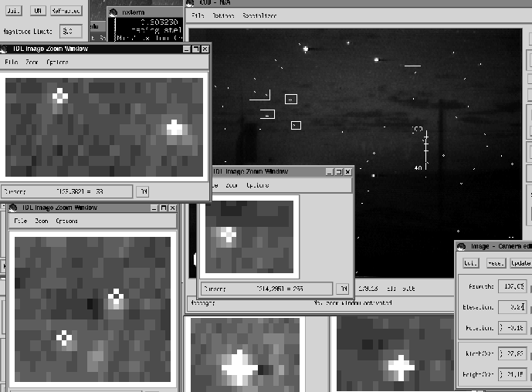Click the Magnitude Limit input field

70,31
